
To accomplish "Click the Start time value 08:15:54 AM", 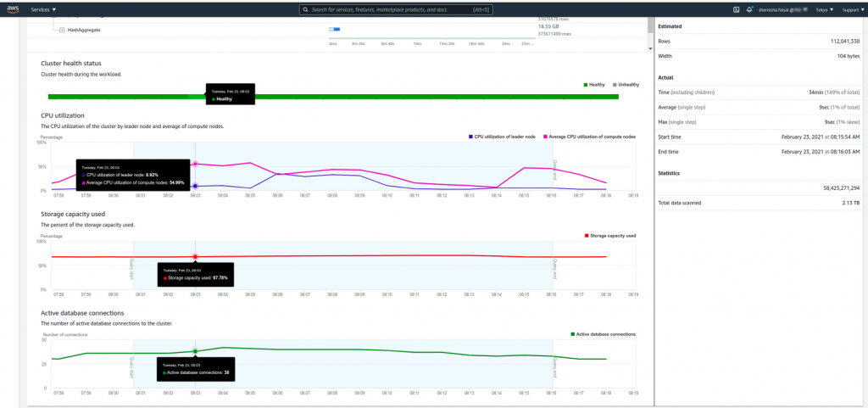I will [821, 137].
